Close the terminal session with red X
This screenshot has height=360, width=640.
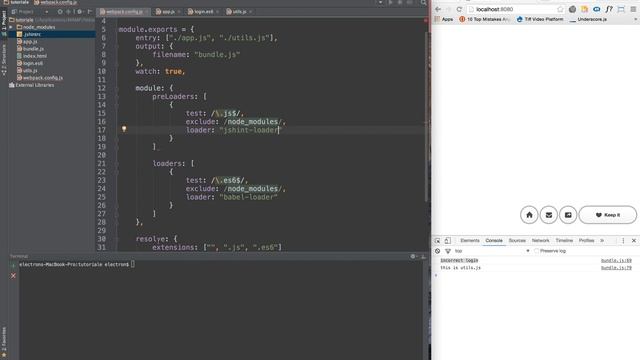pos(13,276)
